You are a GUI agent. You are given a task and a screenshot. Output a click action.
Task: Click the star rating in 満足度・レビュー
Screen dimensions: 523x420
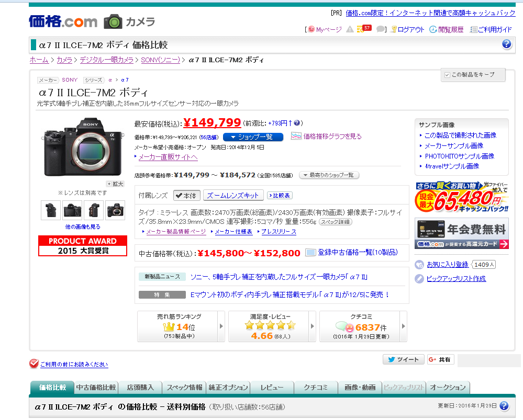click(270, 325)
